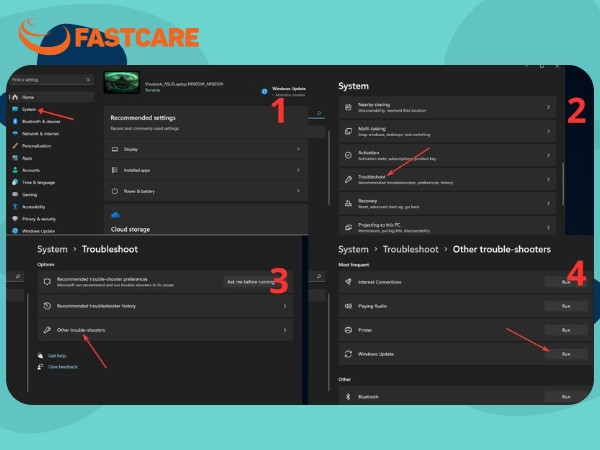Open Privacy & security shield icon
600x450 pixels.
point(15,219)
